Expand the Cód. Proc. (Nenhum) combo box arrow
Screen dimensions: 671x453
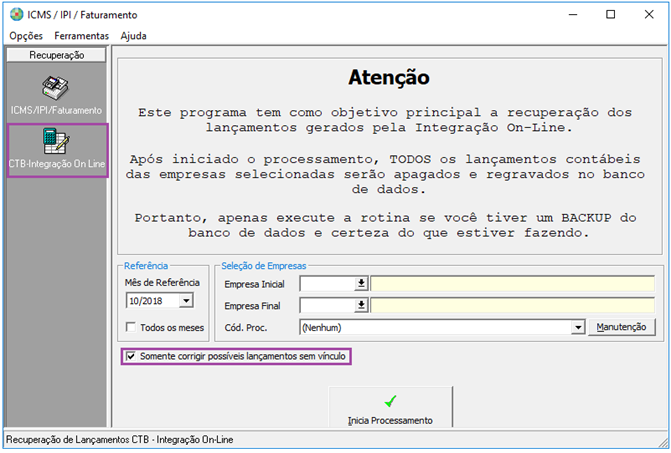click(578, 327)
